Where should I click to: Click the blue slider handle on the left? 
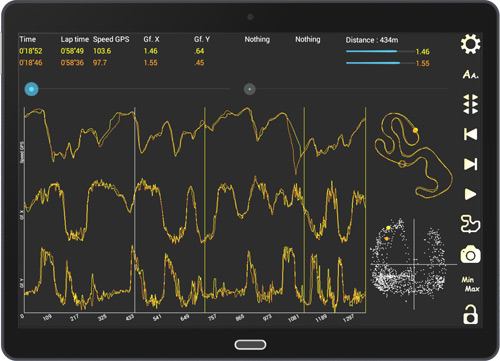tap(31, 89)
